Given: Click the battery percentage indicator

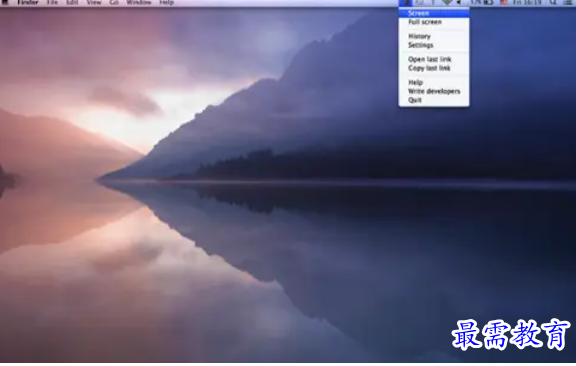Looking at the screenshot, I should click(x=482, y=3).
